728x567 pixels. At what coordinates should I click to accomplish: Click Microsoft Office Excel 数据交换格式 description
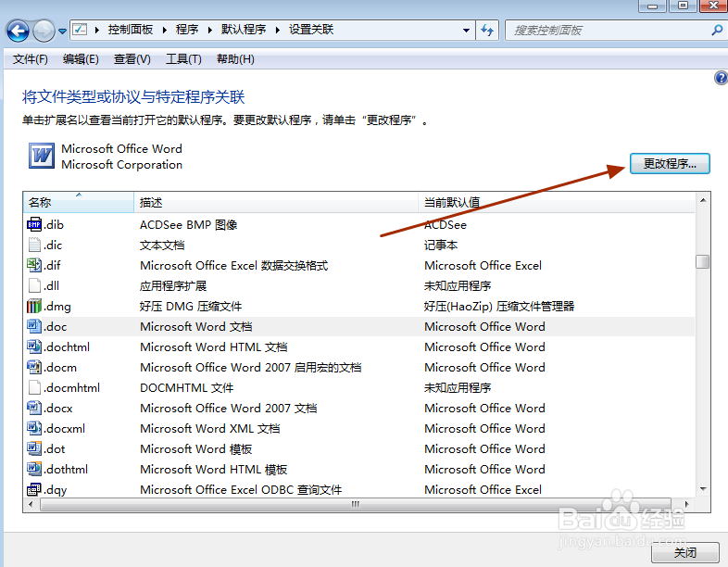point(234,265)
